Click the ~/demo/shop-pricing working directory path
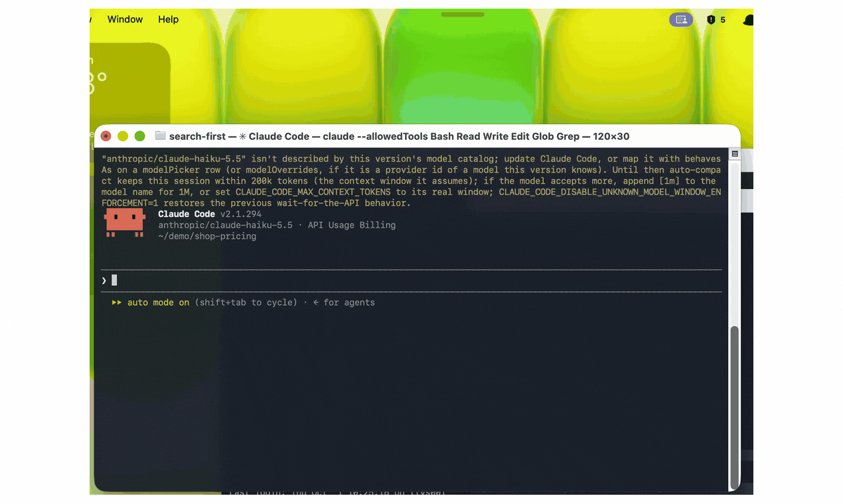Viewport: 843px width, 504px height. [207, 236]
